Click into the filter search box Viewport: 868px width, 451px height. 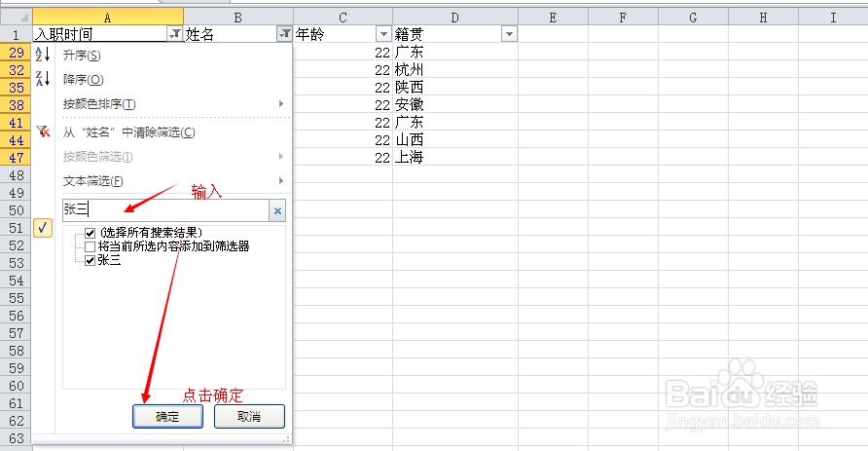tap(165, 210)
